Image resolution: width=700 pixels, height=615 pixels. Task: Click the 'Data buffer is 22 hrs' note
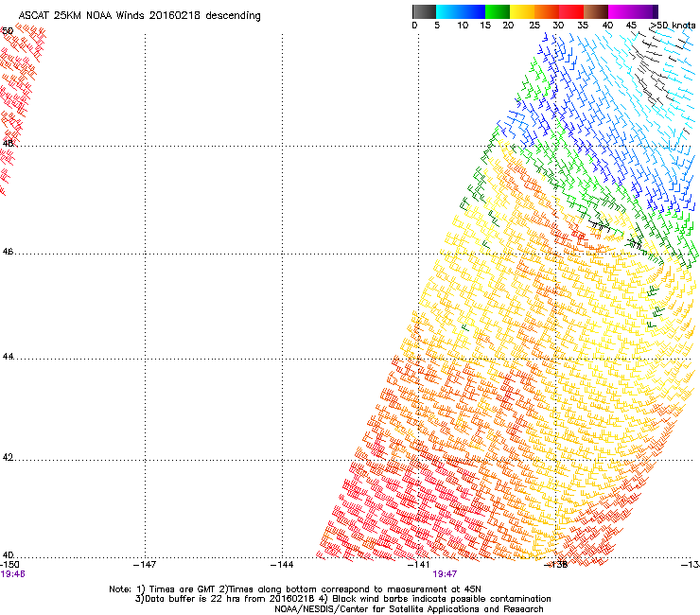342,599
